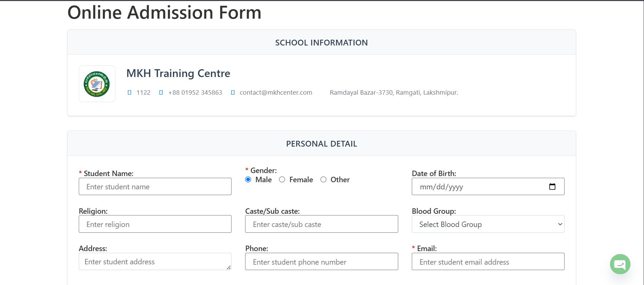The image size is (644, 285).
Task: Open the chat widget bubble
Action: click(x=620, y=264)
